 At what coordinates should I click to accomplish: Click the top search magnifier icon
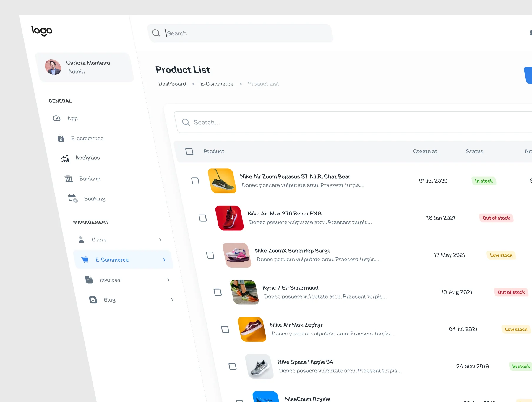pyautogui.click(x=156, y=33)
